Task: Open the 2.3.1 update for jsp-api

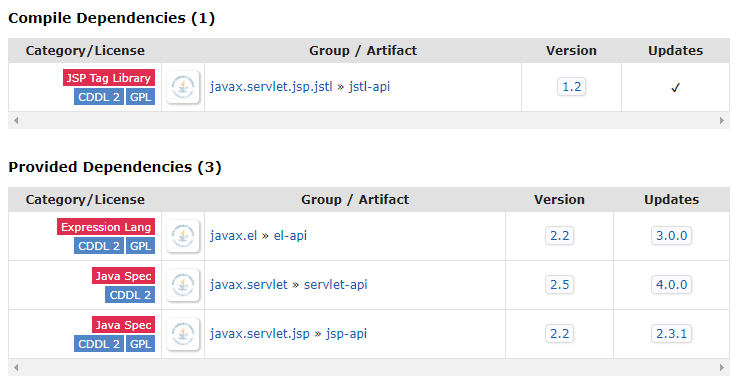Action: click(x=671, y=334)
